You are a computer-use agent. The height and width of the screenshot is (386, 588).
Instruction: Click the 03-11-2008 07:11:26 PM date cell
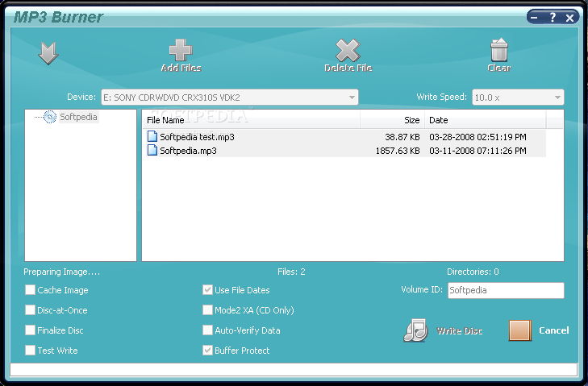click(477, 151)
